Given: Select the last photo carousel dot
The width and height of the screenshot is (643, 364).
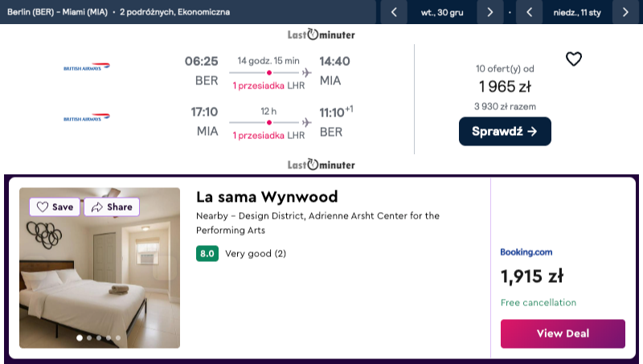Looking at the screenshot, I should 118,337.
